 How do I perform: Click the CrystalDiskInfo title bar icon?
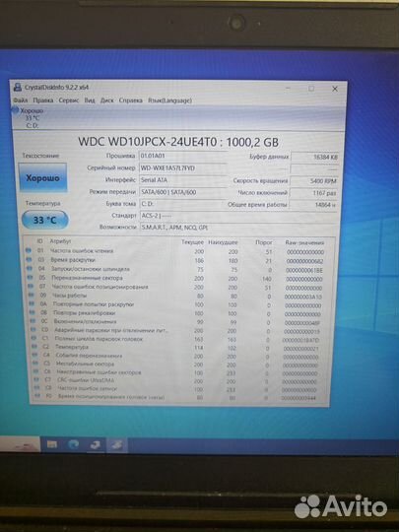[x=18, y=88]
